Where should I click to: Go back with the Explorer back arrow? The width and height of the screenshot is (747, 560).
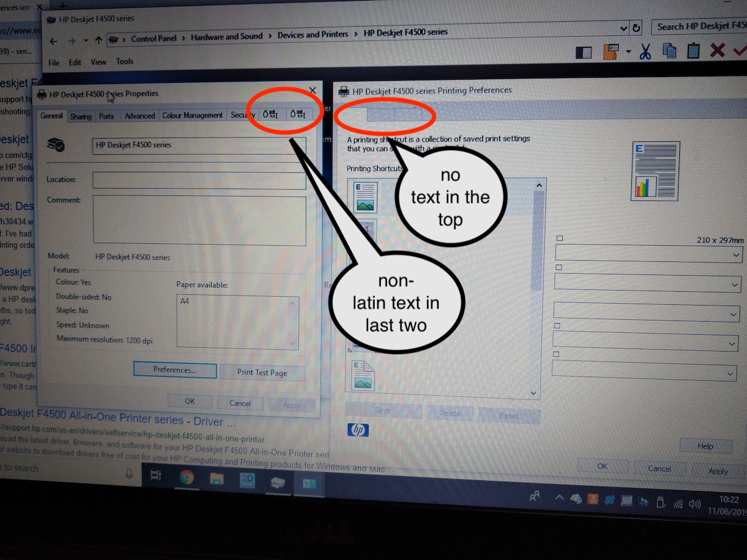(x=54, y=41)
